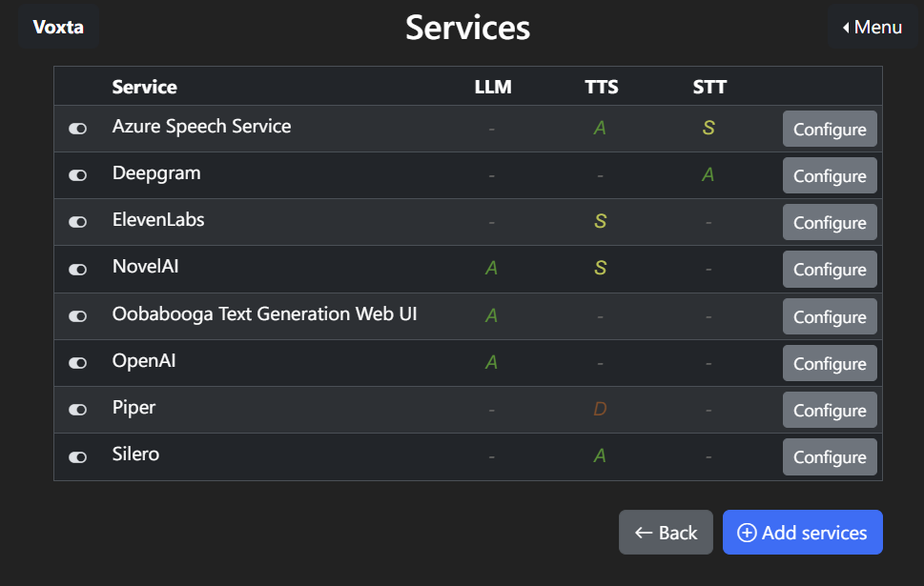Viewport: 924px width, 586px height.
Task: Toggle the Azure Speech Service switch
Action: [x=77, y=129]
